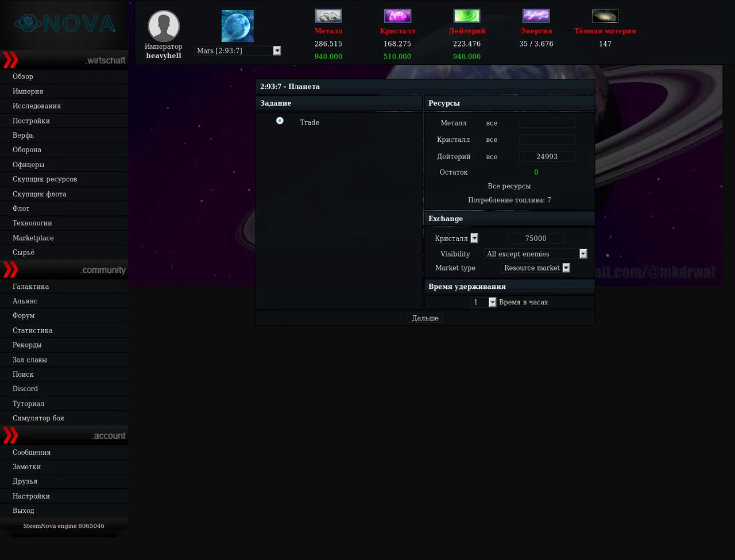Open the Кристалл exchange resource dropdown
The height and width of the screenshot is (560, 735).
pyautogui.click(x=455, y=238)
